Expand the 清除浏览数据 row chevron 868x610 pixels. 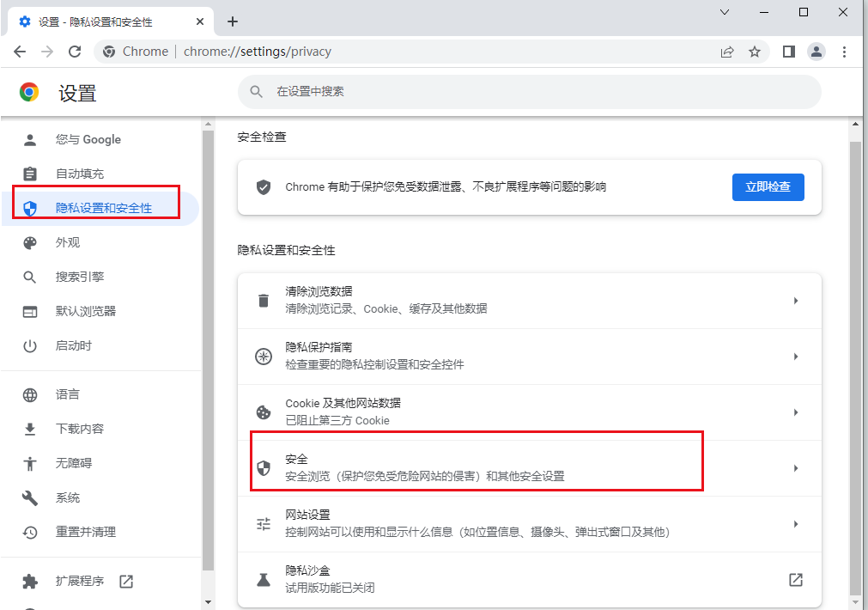[x=796, y=300]
